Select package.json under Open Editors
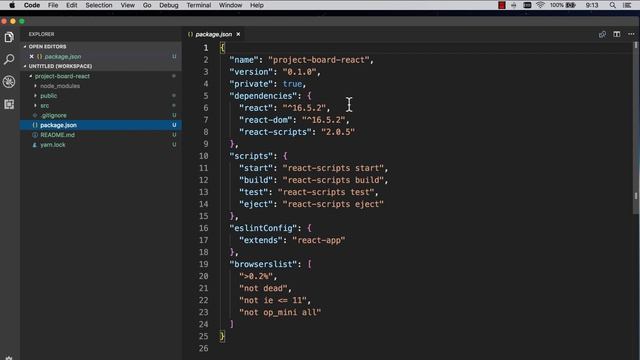The height and width of the screenshot is (360, 640). (x=101, y=56)
